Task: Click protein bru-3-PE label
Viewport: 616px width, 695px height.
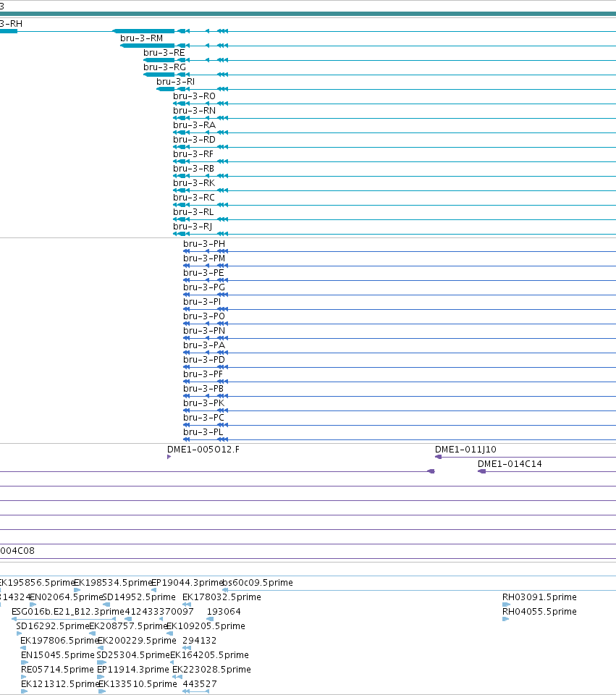Action: coord(203,273)
